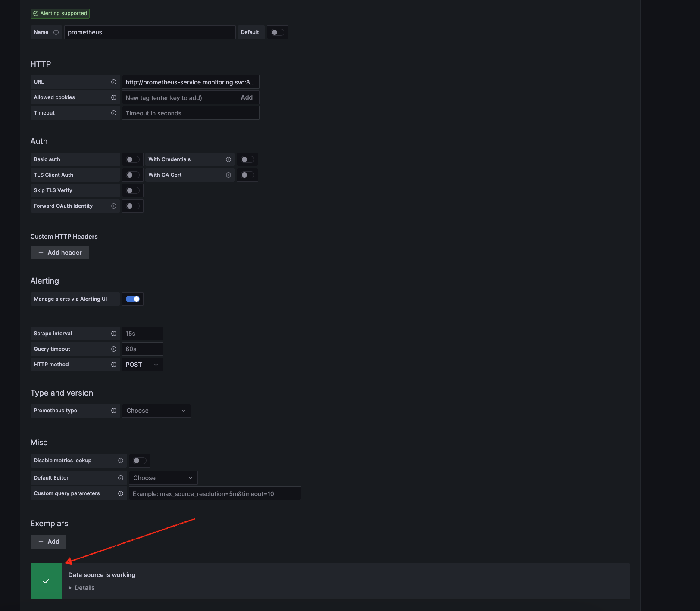Click the Add header button
Viewport: 700px width, 611px height.
[x=59, y=252]
